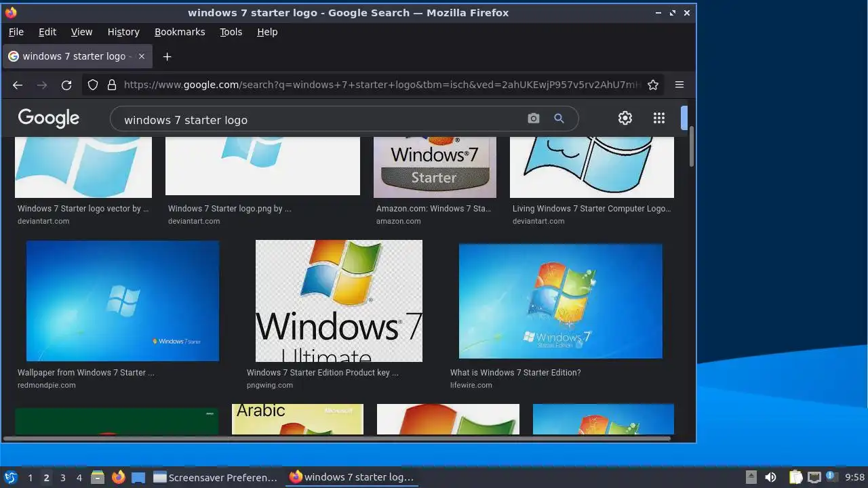Click 'What is Windows 7 Starter Edition?' link
Screen dimensions: 868x488
click(x=515, y=373)
